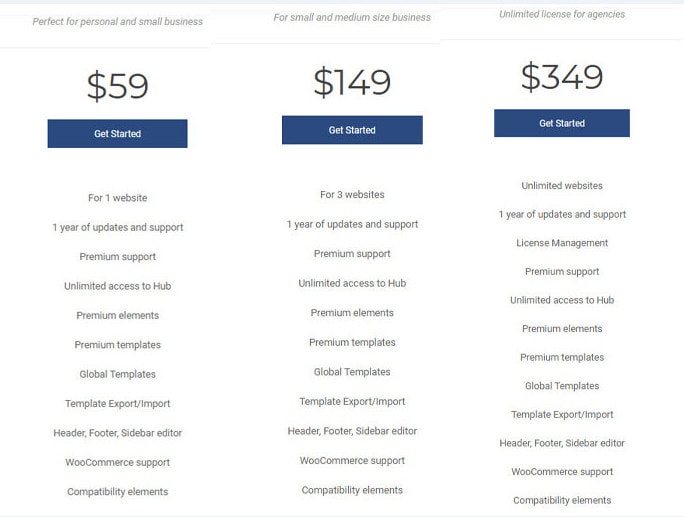Click the "License Management" feature line

click(x=562, y=243)
